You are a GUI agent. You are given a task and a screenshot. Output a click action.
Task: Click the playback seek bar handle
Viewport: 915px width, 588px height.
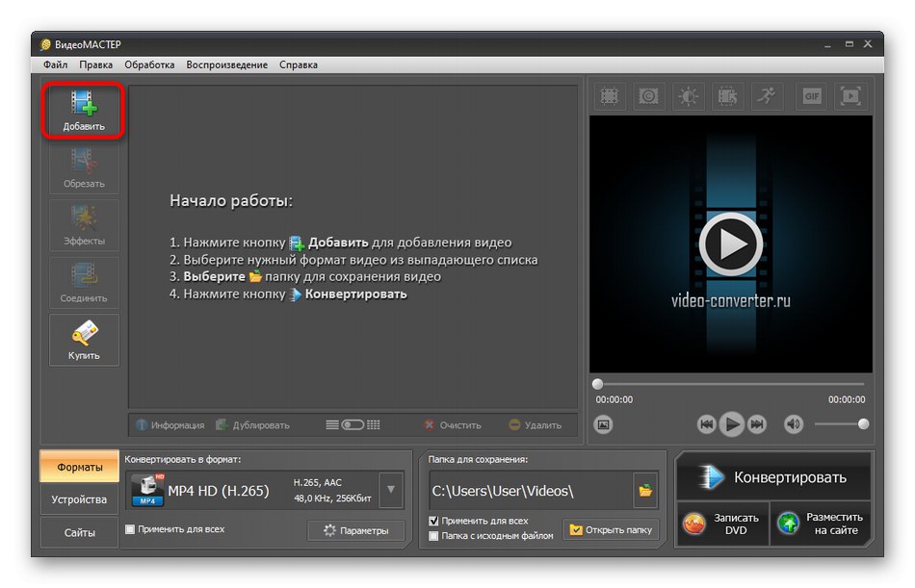click(x=597, y=384)
